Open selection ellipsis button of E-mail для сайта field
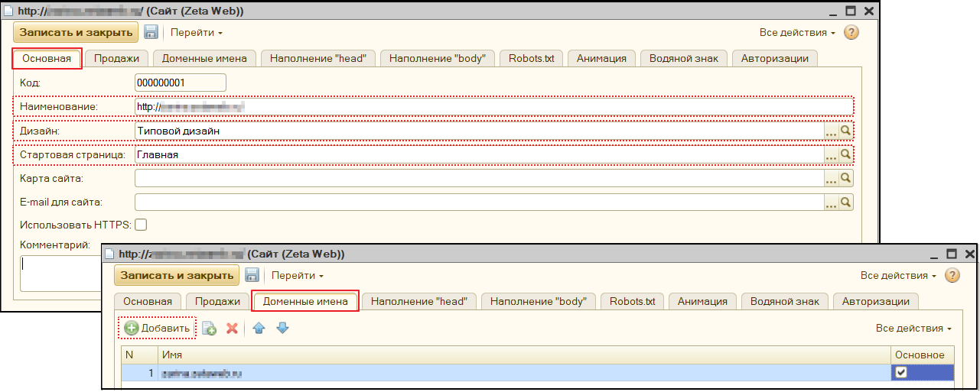The width and height of the screenshot is (980, 392). pos(832,202)
